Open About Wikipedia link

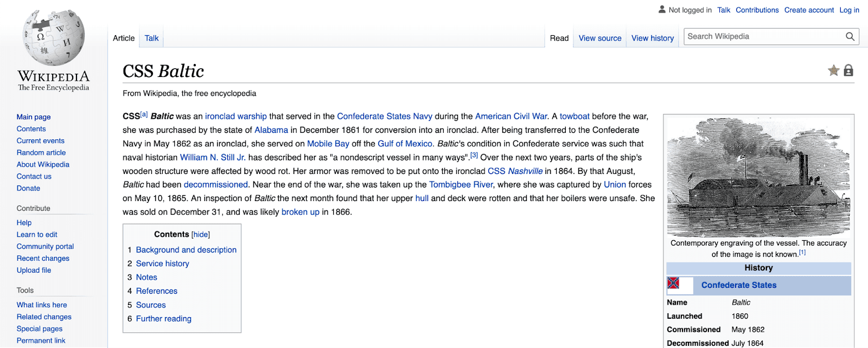43,164
